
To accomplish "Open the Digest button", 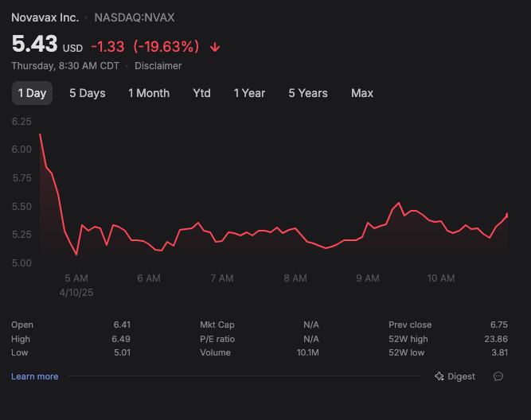I will click(455, 376).
